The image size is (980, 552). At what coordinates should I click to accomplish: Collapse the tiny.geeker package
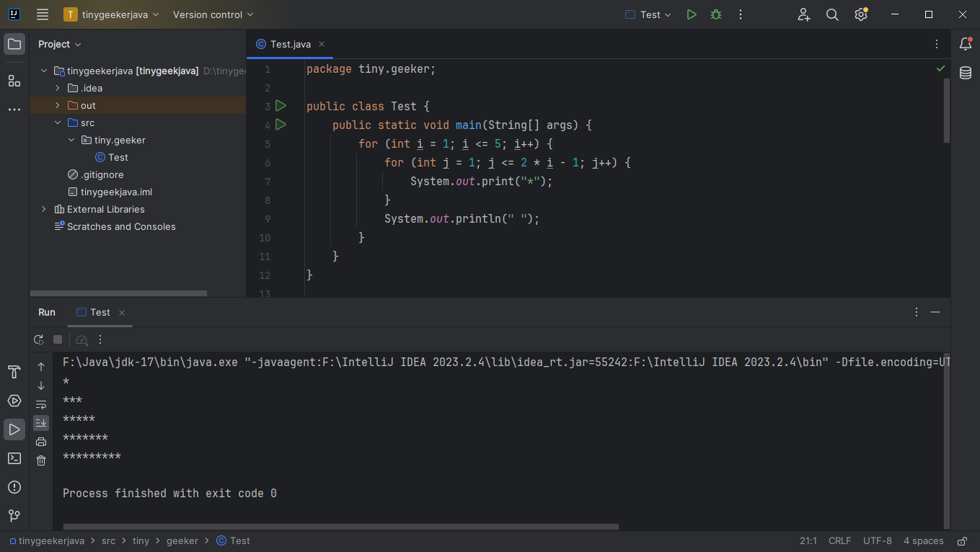tap(71, 140)
